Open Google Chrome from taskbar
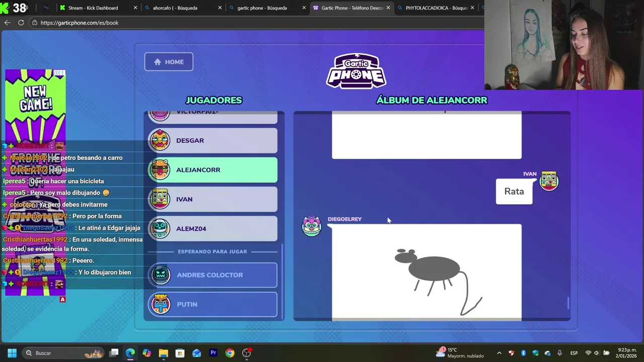644x362 pixels. [x=229, y=353]
